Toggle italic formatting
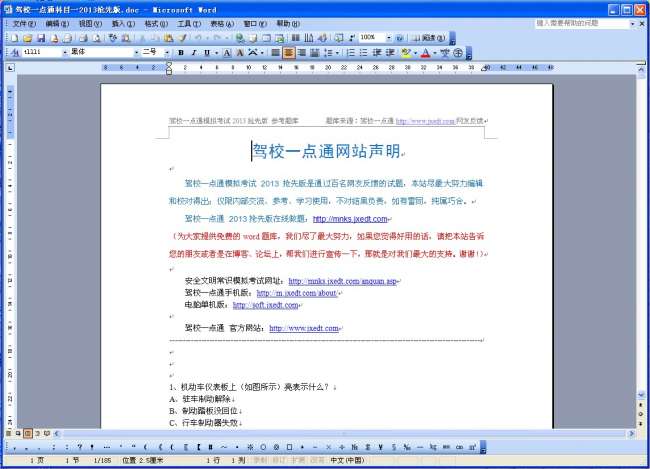 click(x=194, y=53)
